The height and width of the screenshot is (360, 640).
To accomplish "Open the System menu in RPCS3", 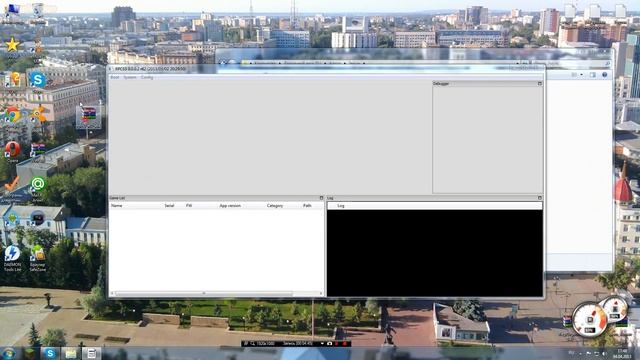I will click(x=130, y=77).
